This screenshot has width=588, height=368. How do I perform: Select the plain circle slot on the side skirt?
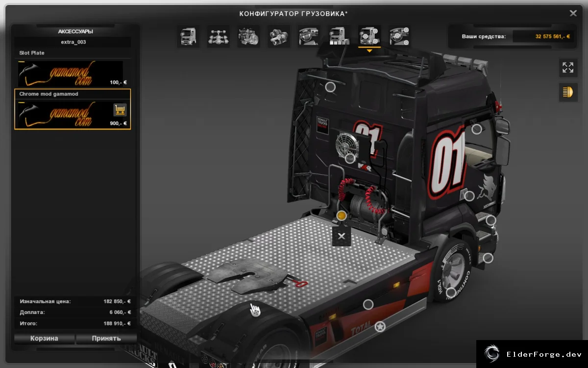[x=368, y=305]
